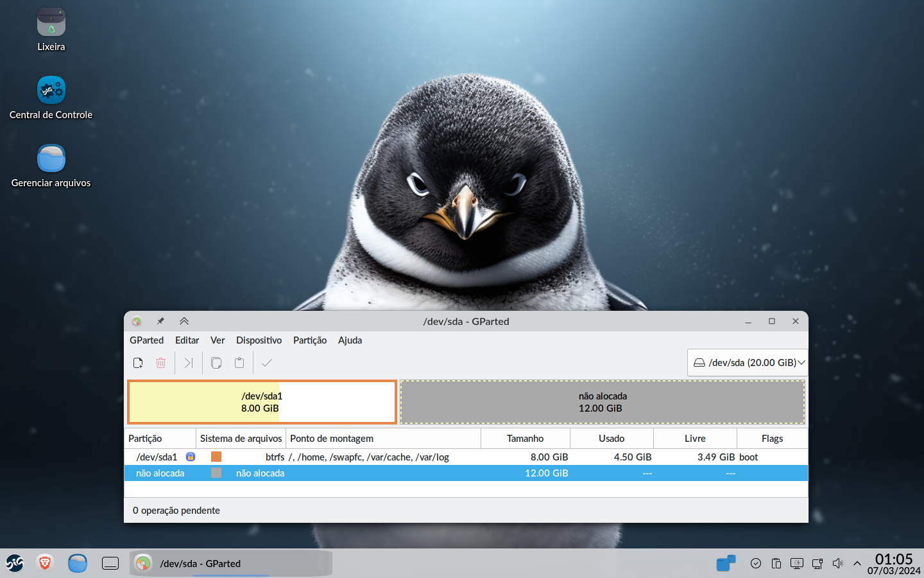Open the Partição menu
924x578 pixels.
[310, 340]
